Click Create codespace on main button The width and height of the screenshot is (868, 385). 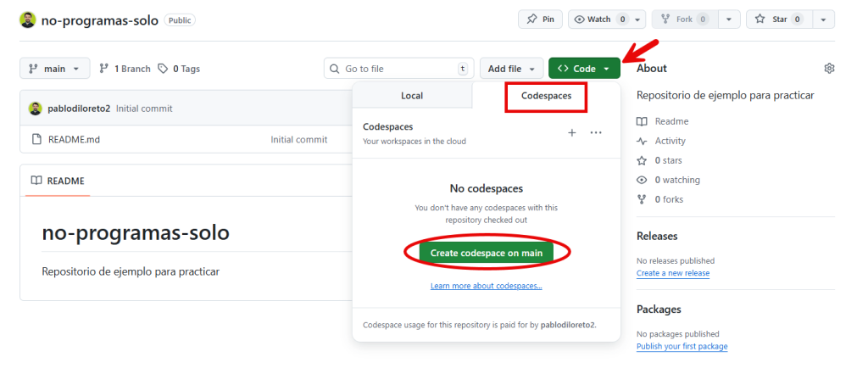pos(486,253)
